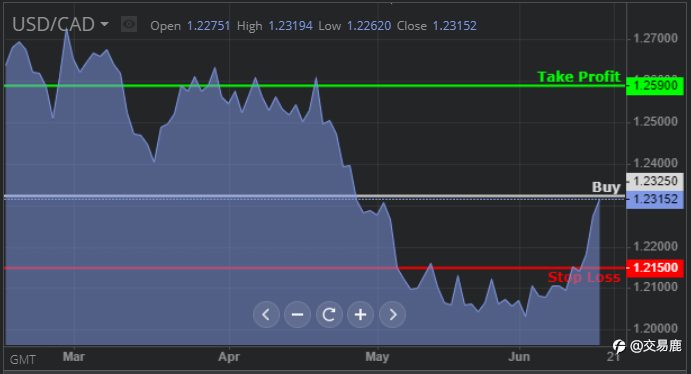Click the 1.20000 price axis label
691x374 pixels.
(x=655, y=329)
